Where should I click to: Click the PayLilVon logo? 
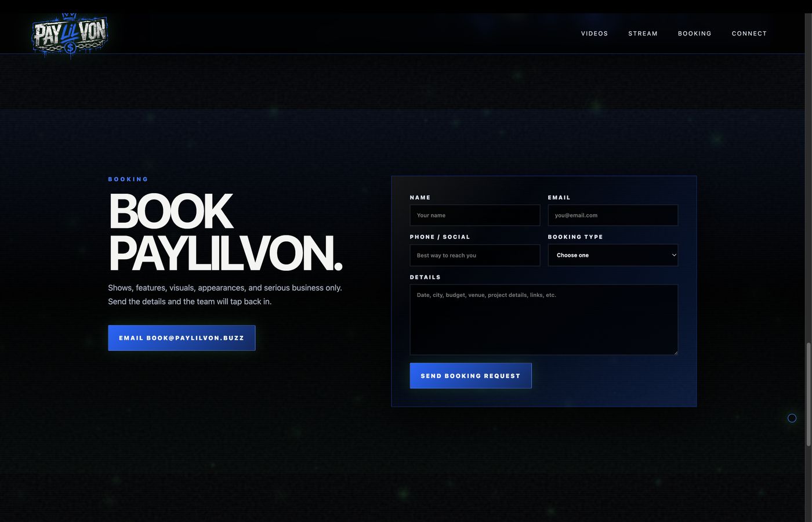pos(70,35)
